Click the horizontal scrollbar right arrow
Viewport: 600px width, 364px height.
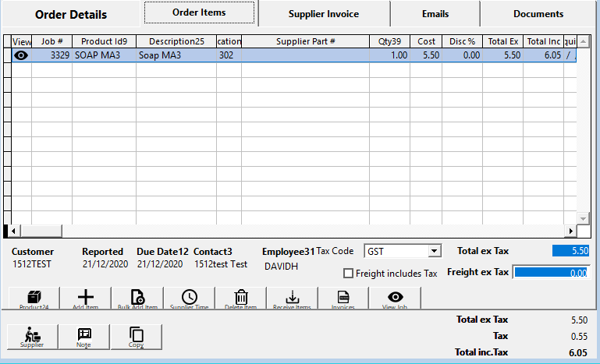[x=570, y=231]
